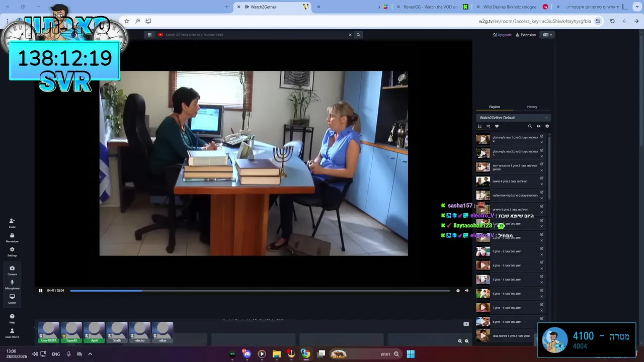Open the apps grid icon beside search

pos(149,35)
